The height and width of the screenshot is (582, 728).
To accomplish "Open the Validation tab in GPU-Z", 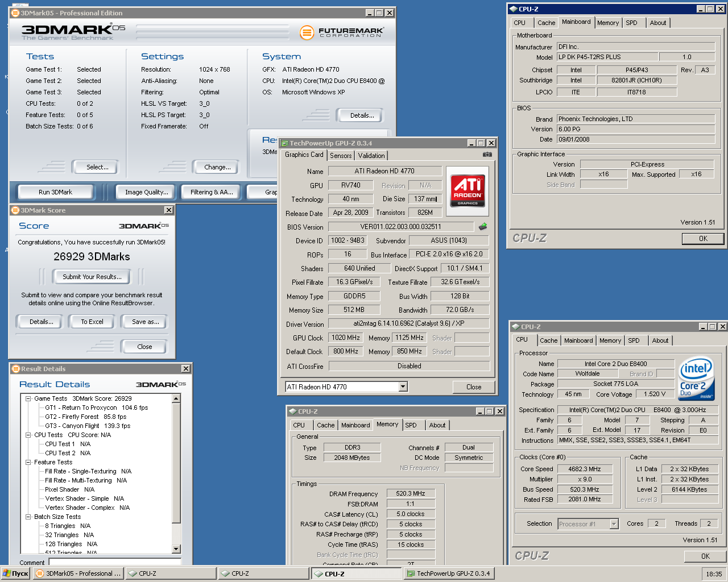I will (x=371, y=156).
